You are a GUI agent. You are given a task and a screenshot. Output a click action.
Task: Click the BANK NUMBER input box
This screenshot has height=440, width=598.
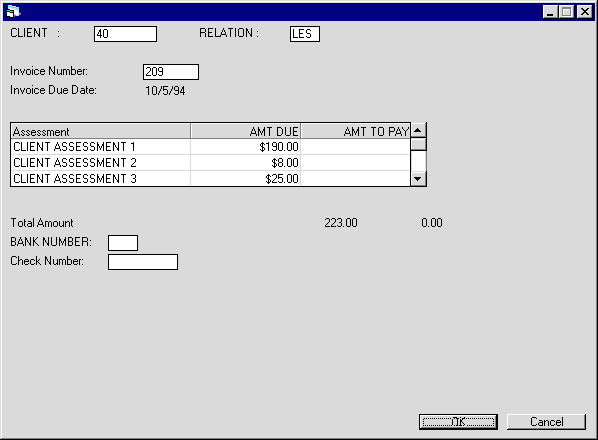tap(123, 243)
